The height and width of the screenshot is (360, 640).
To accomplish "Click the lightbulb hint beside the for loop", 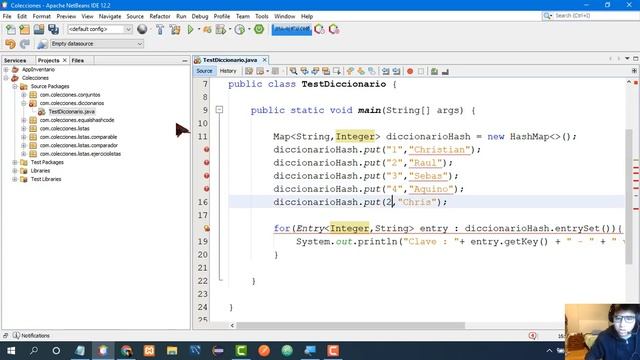I will pyautogui.click(x=207, y=228).
